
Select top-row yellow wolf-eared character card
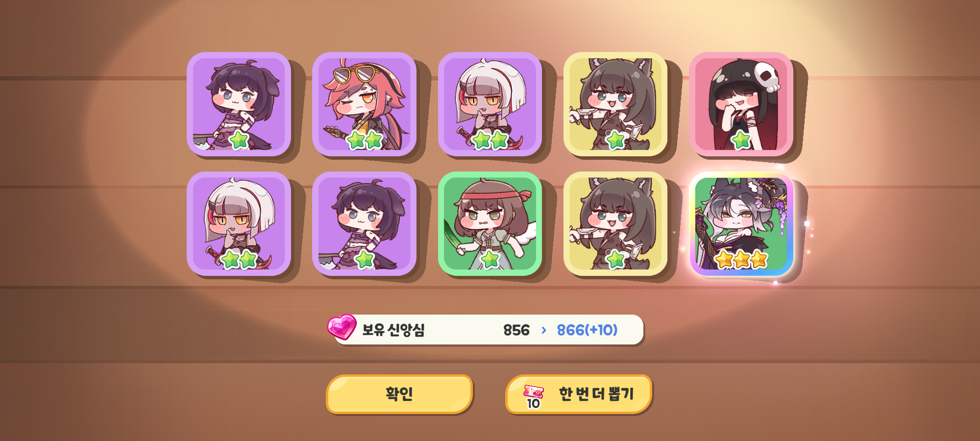pos(615,104)
